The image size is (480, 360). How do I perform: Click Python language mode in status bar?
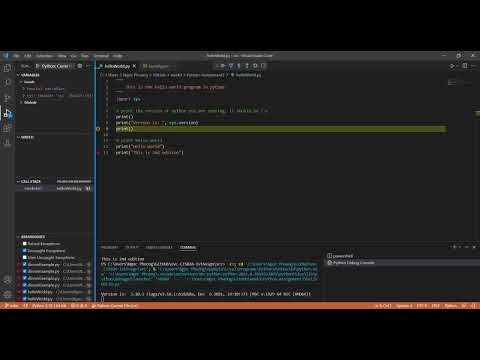[451, 306]
